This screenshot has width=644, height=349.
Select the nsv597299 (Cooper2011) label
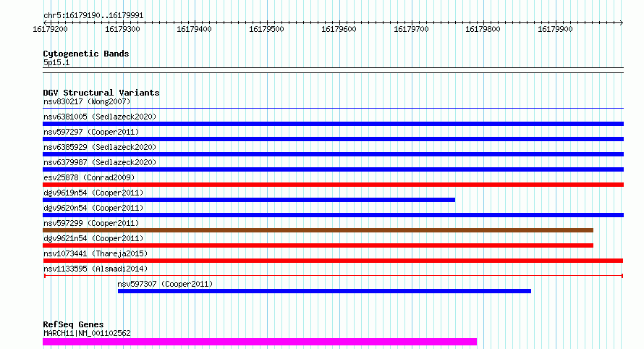click(x=91, y=223)
